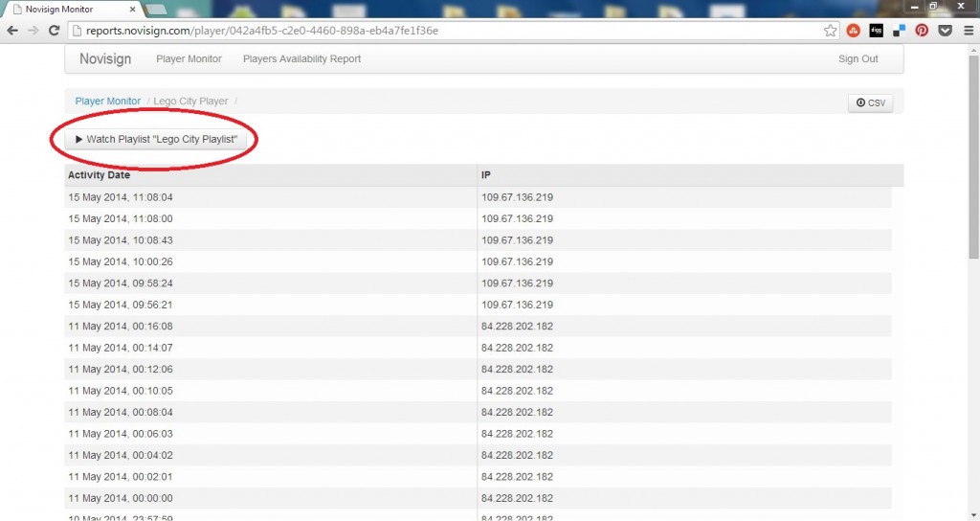The height and width of the screenshot is (521, 980).
Task: Open Players Availability Report menu item
Action: pos(301,58)
